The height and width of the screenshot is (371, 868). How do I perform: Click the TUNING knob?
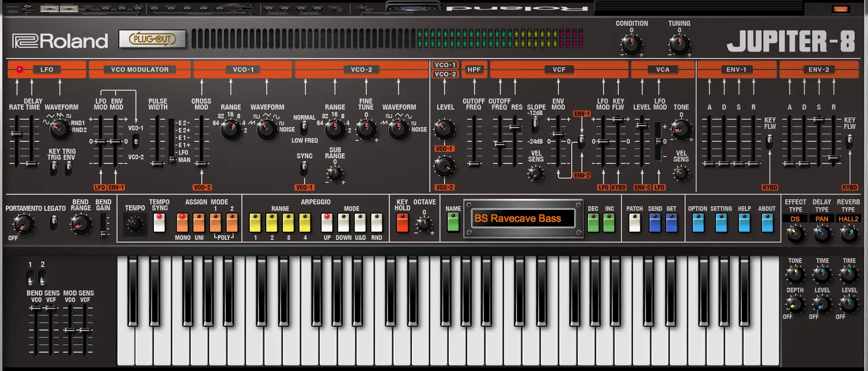pos(679,45)
